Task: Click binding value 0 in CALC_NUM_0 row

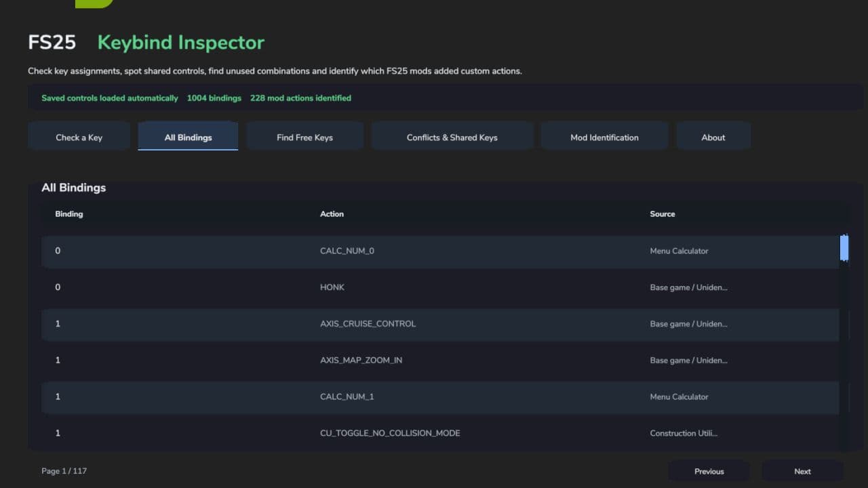Action: [x=58, y=251]
